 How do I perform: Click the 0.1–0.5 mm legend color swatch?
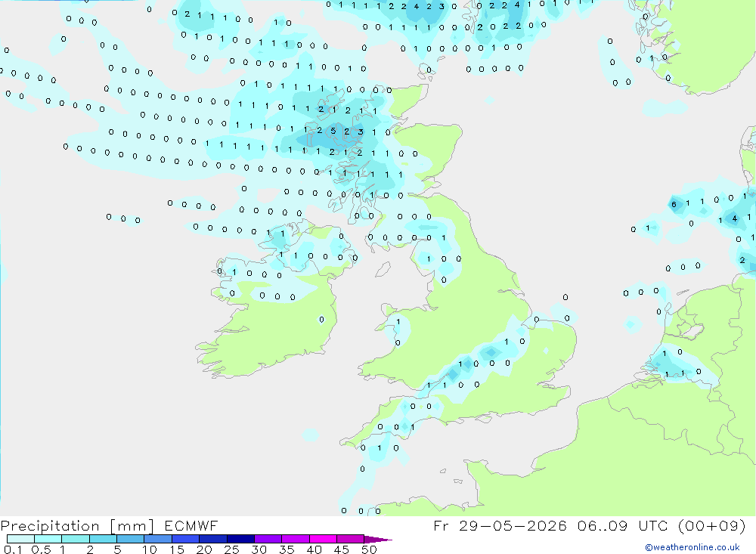coord(20,539)
